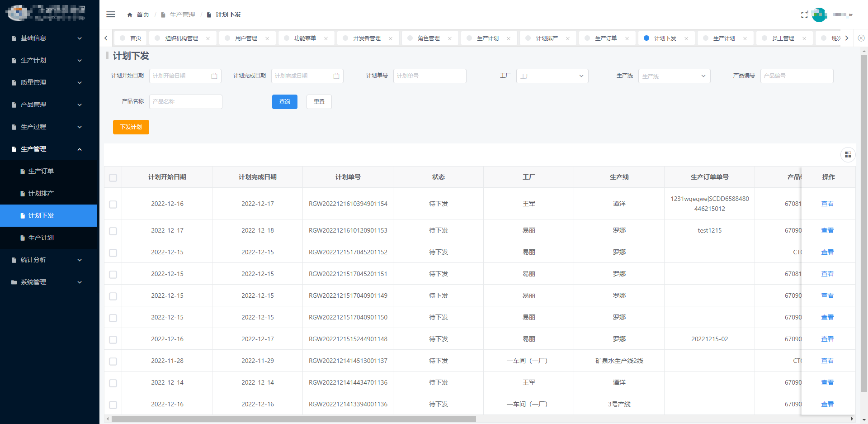Click the 重置 button
The height and width of the screenshot is (424, 868).
(x=319, y=102)
